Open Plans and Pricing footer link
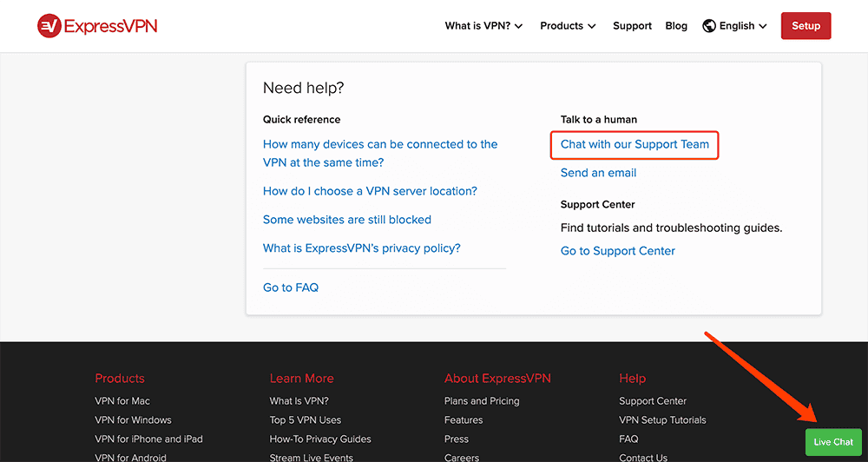This screenshot has width=868, height=462. click(482, 401)
